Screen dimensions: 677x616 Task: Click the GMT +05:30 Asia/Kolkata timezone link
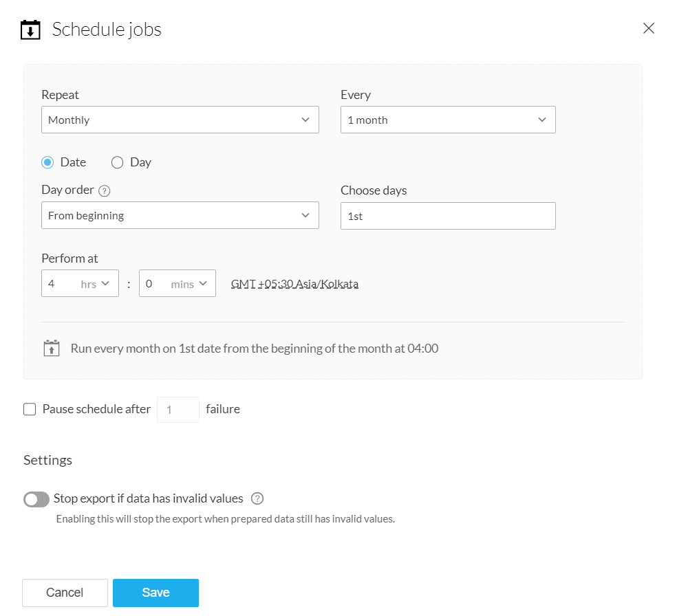tap(294, 283)
